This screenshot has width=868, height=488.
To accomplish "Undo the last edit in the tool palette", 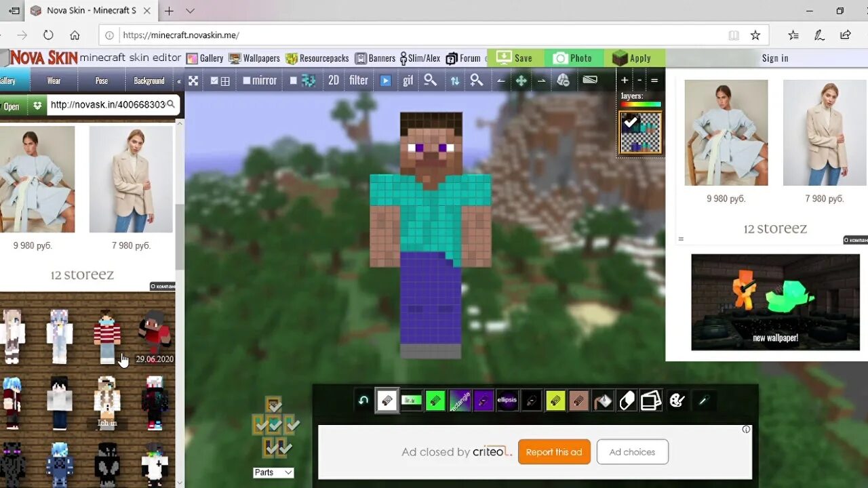I will click(x=363, y=401).
